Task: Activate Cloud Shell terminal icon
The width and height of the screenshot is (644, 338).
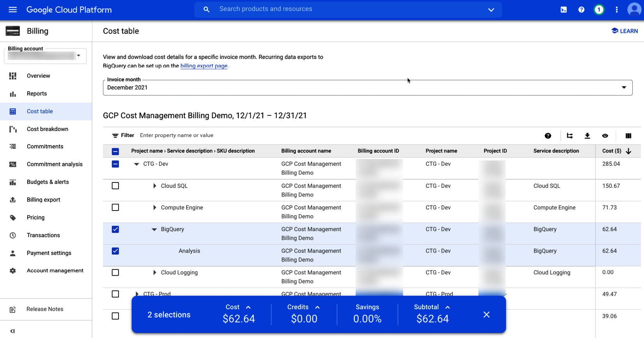Action: [564, 10]
